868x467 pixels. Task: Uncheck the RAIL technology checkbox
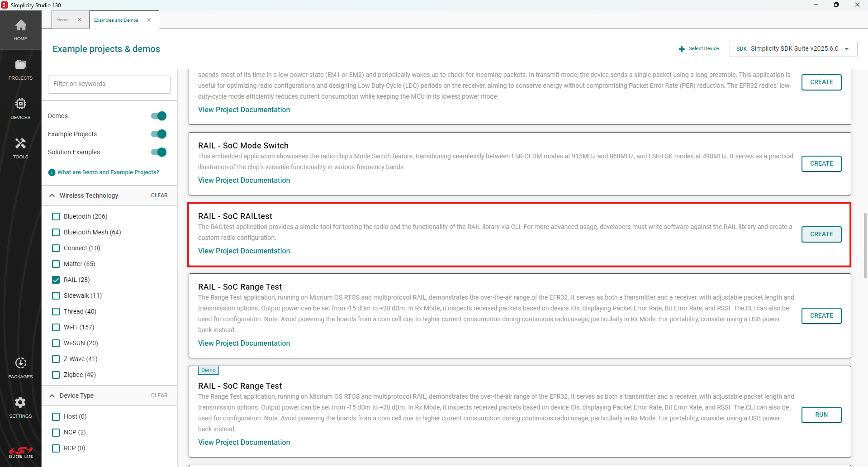56,280
